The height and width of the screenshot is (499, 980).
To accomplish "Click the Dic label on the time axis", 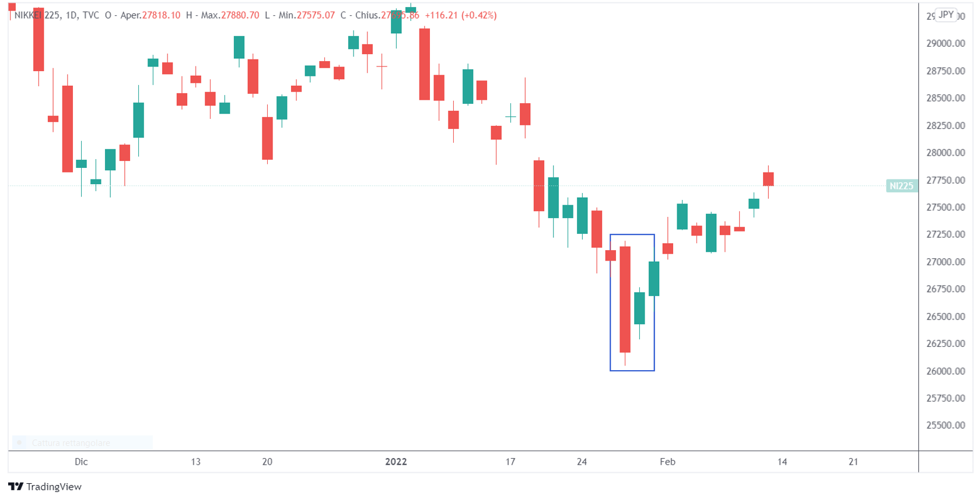I will (81, 462).
